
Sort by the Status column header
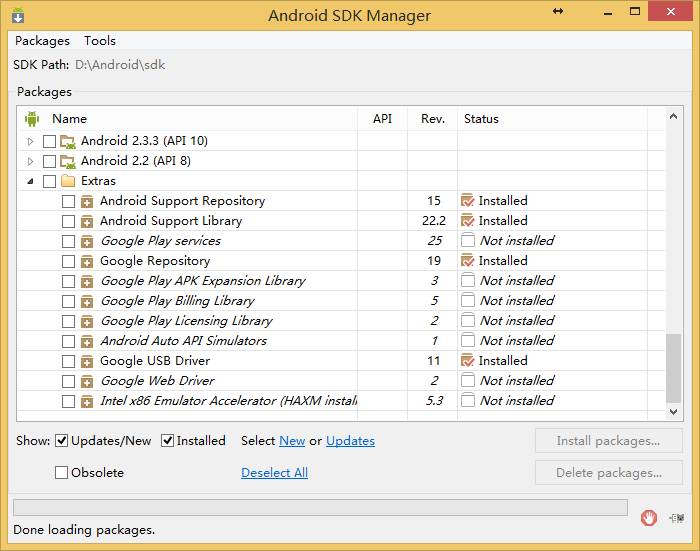coord(553,119)
